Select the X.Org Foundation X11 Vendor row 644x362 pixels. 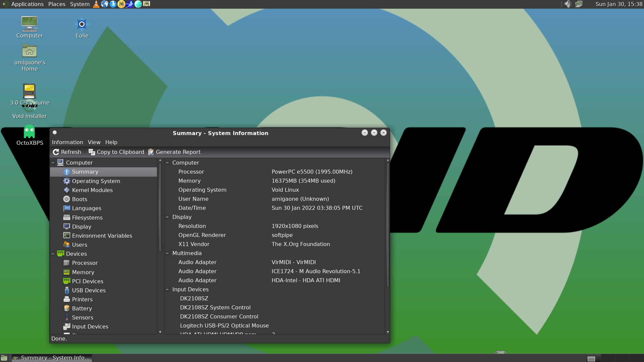tap(274, 244)
